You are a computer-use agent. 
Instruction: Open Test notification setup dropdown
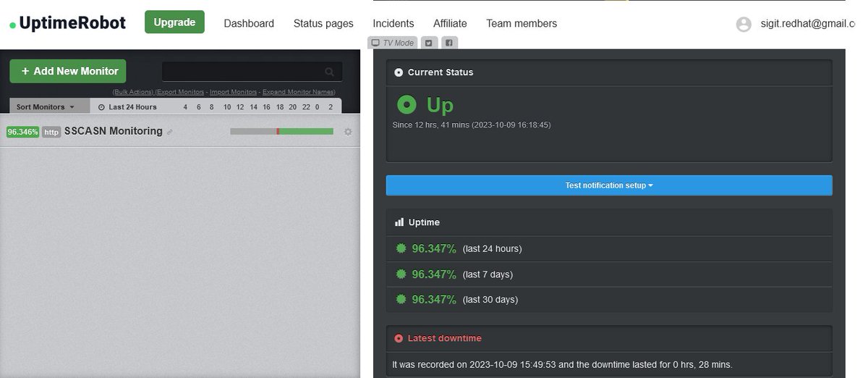pyautogui.click(x=609, y=185)
